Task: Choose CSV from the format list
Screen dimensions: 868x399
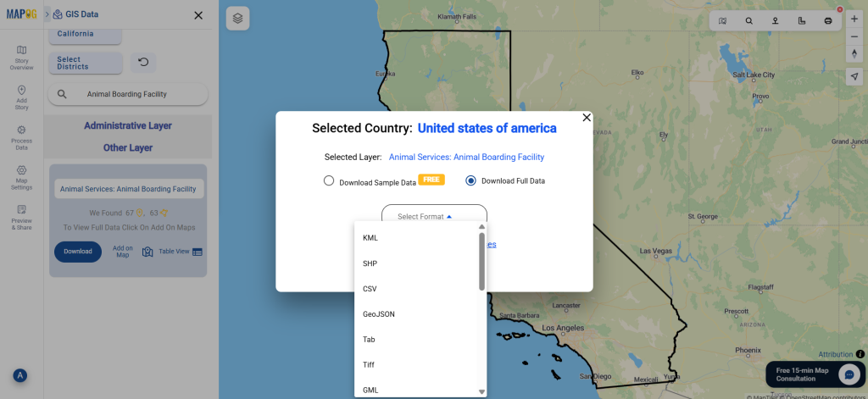Action: click(370, 289)
